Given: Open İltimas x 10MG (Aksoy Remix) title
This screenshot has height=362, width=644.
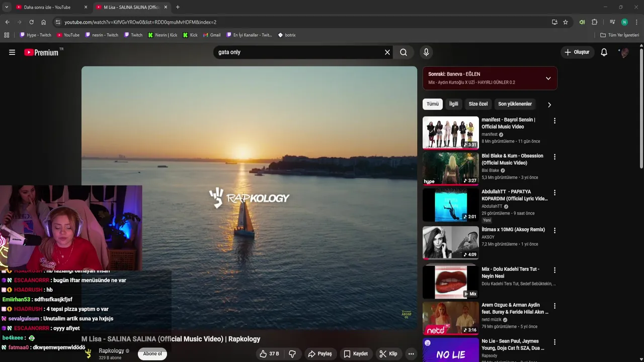Looking at the screenshot, I should [513, 230].
